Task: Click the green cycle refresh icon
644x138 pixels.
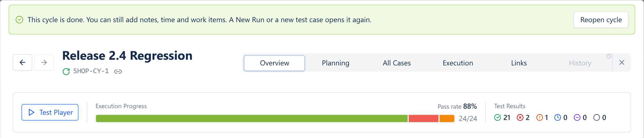Action: (x=66, y=72)
